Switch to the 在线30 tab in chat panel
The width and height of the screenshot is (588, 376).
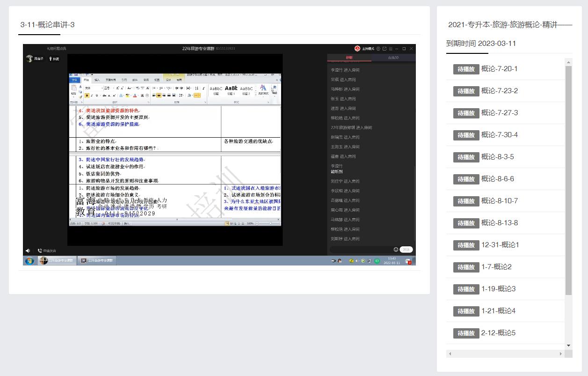pos(393,58)
